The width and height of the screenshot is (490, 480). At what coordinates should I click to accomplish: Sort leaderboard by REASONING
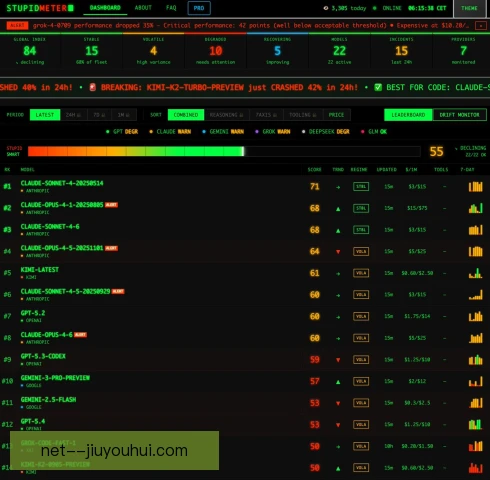point(227,115)
